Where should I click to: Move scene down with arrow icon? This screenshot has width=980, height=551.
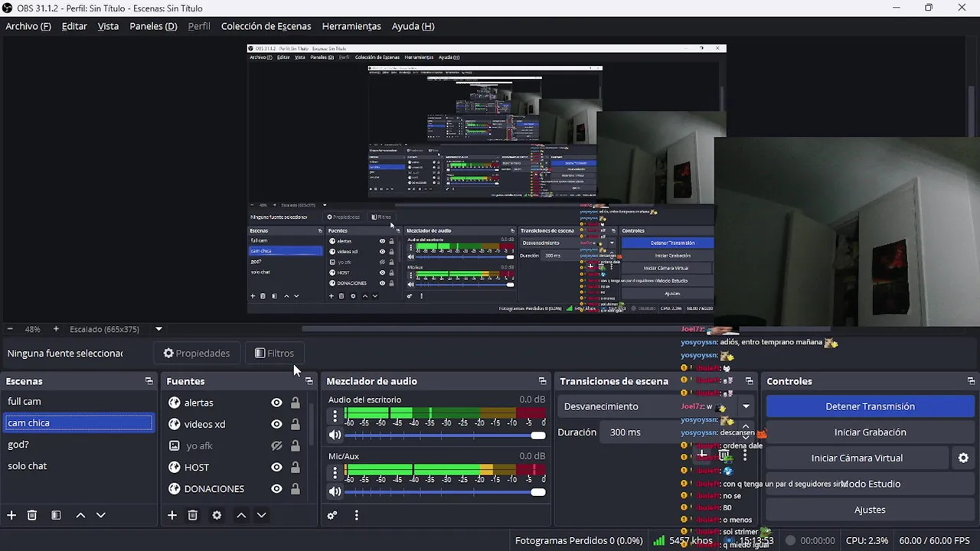[x=100, y=515]
